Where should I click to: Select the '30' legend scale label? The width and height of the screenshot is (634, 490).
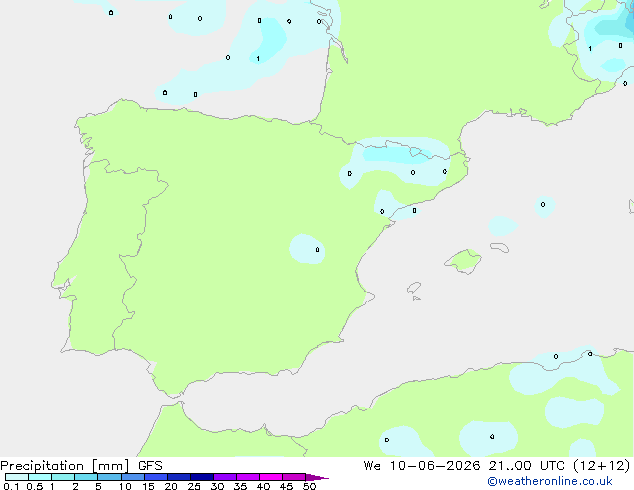click(x=217, y=486)
